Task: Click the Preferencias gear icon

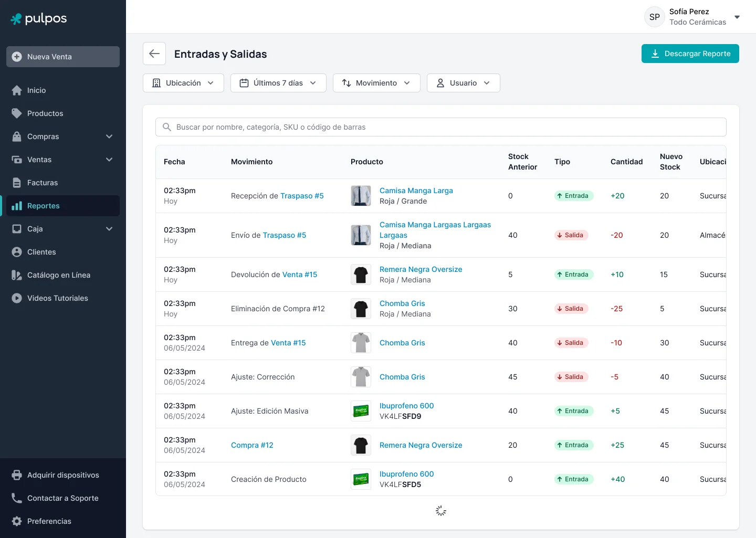Action: [17, 521]
